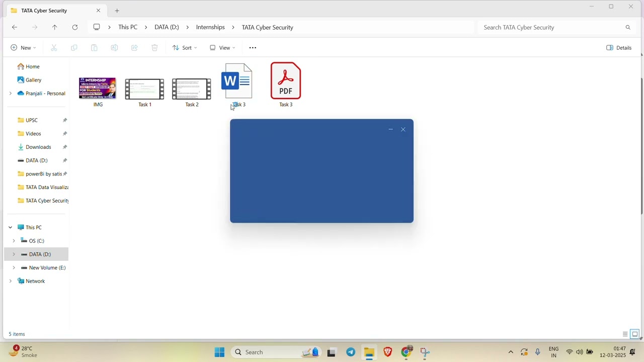
Task: Expand chevron after Internships breadcrumb
Action: (x=233, y=27)
